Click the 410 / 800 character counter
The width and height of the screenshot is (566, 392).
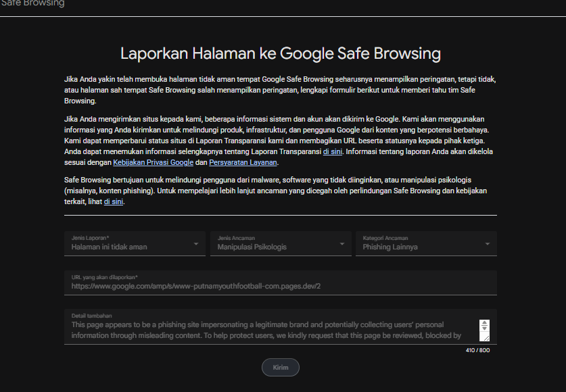click(x=477, y=350)
